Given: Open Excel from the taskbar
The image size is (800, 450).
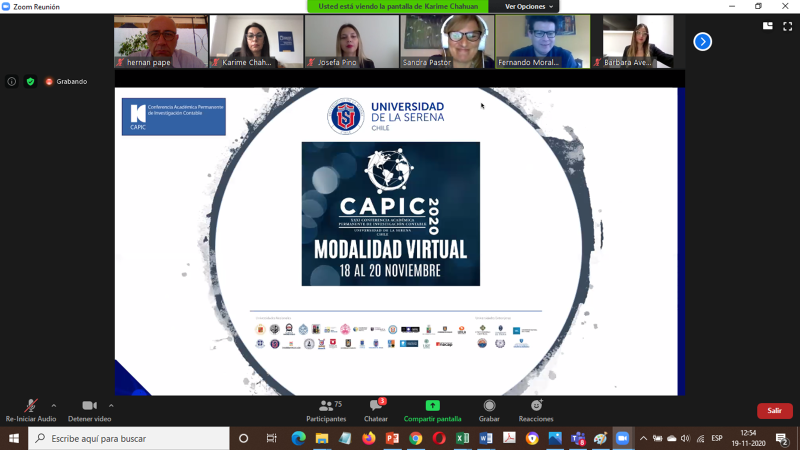Looking at the screenshot, I should pos(462,438).
